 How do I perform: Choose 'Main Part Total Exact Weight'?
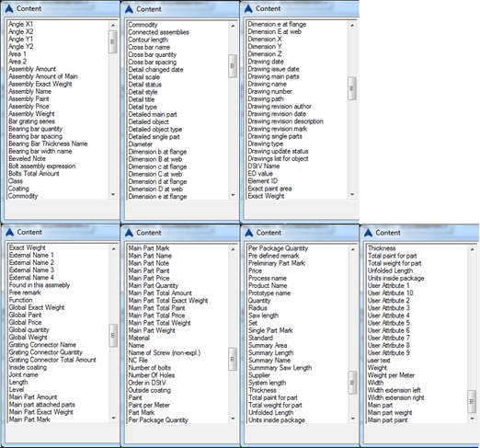click(x=168, y=301)
